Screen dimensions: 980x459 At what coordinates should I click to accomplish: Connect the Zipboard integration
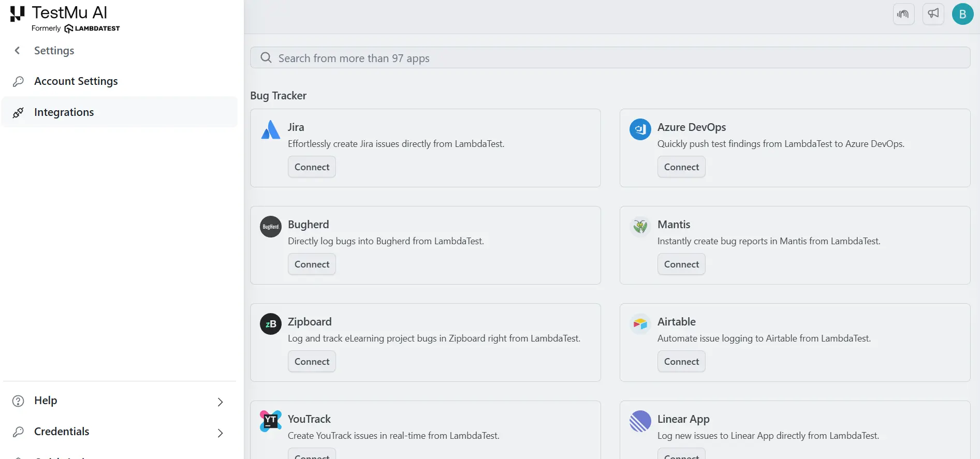tap(312, 362)
